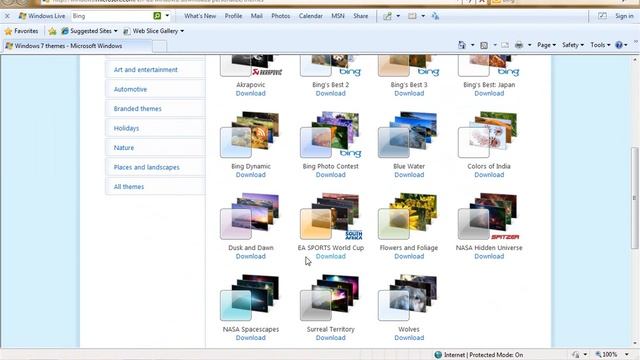Open the Page dropdown menu
The image size is (640, 360).
546,45
